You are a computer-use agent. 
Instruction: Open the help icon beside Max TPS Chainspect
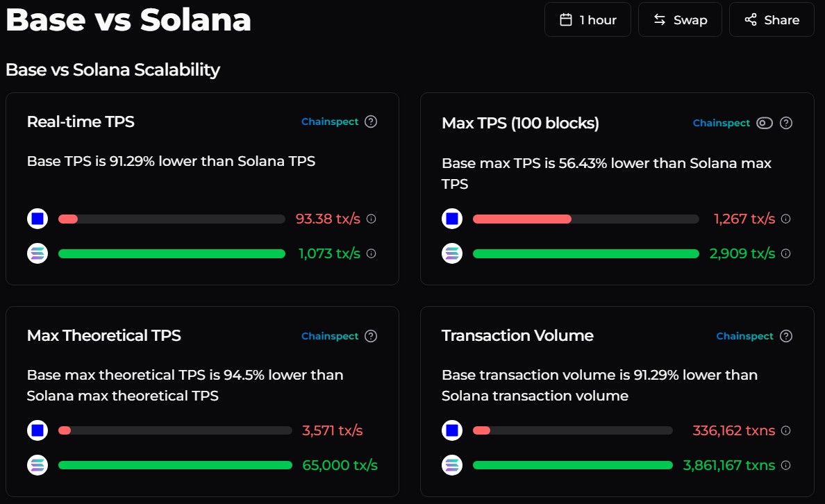pos(785,123)
